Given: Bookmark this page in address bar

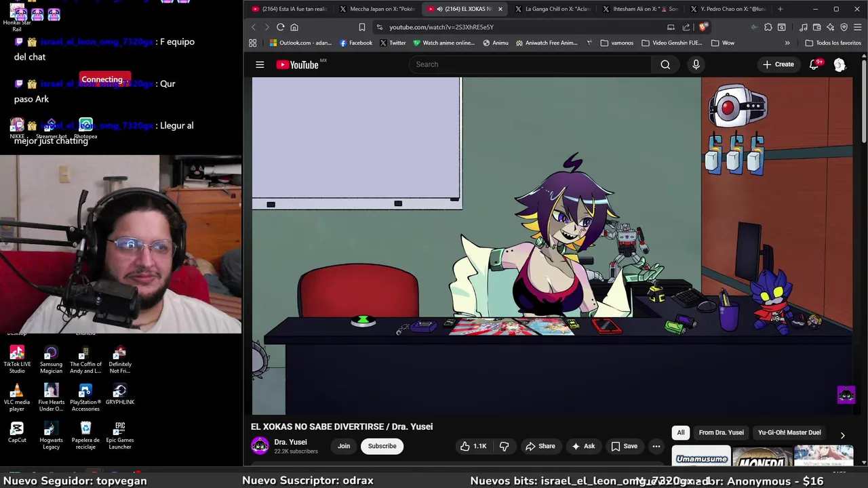Looking at the screenshot, I should coord(362,27).
